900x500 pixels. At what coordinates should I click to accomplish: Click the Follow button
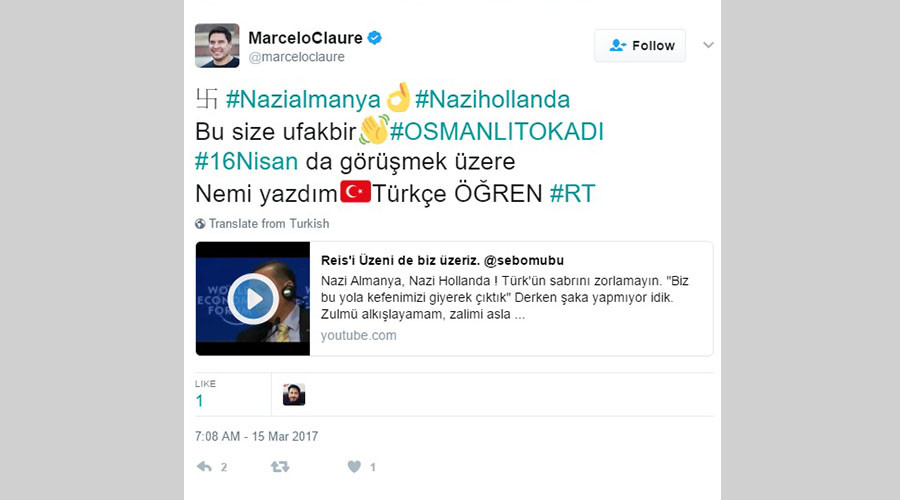pos(640,45)
